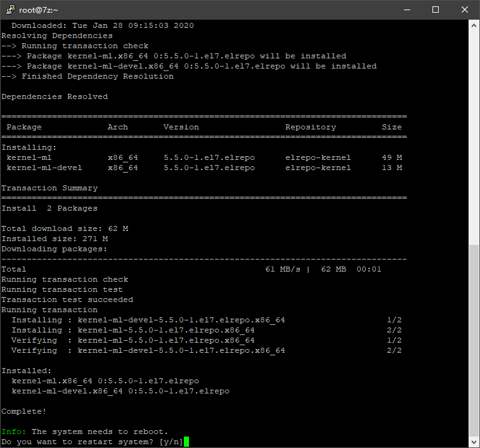Click 'Installed size: 271 M'

click(x=55, y=239)
